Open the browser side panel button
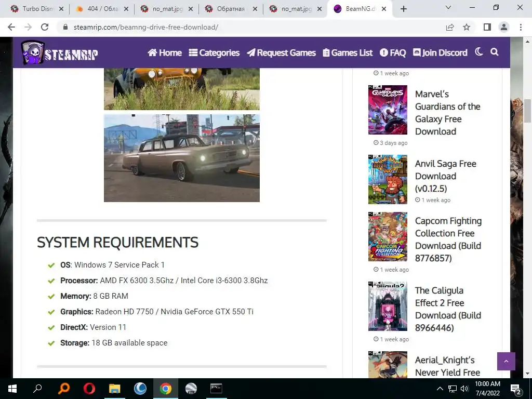 tap(487, 27)
